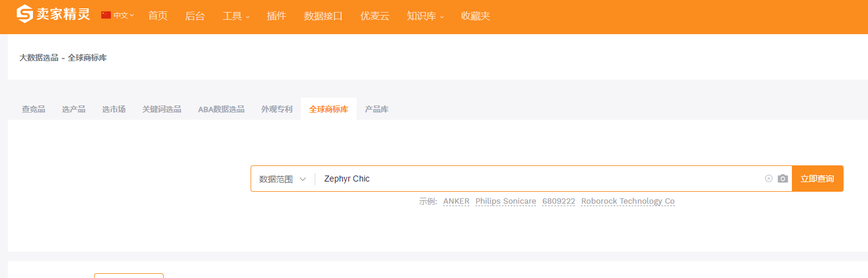Viewport: 868px width, 278px height.
Task: Click the SellerSprite logo icon
Action: point(25,14)
